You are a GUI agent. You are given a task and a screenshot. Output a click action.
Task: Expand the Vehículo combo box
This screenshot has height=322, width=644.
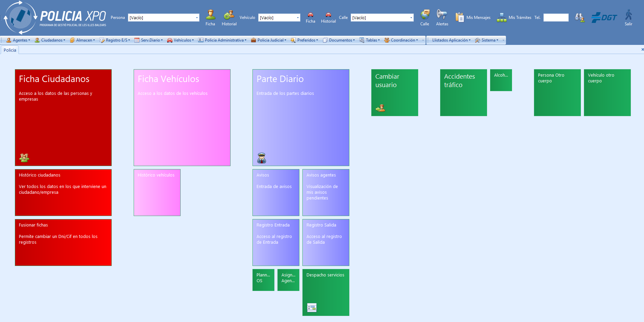[297, 18]
